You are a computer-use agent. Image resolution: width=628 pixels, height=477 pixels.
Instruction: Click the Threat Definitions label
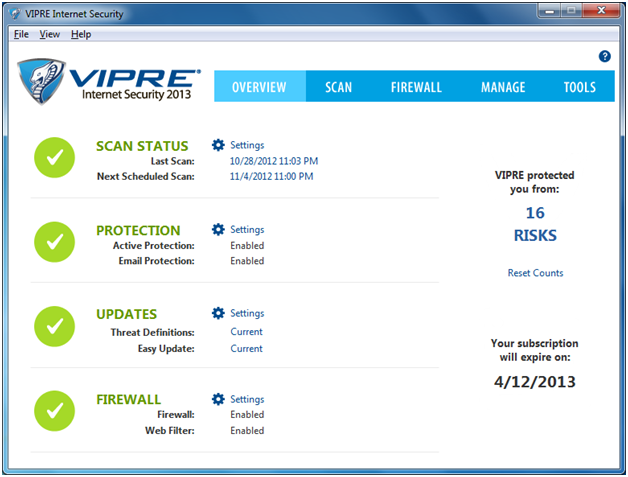pyautogui.click(x=153, y=332)
